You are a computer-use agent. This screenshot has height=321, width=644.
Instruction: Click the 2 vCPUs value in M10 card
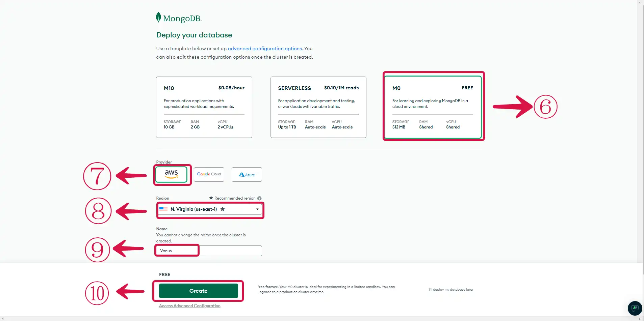225,127
